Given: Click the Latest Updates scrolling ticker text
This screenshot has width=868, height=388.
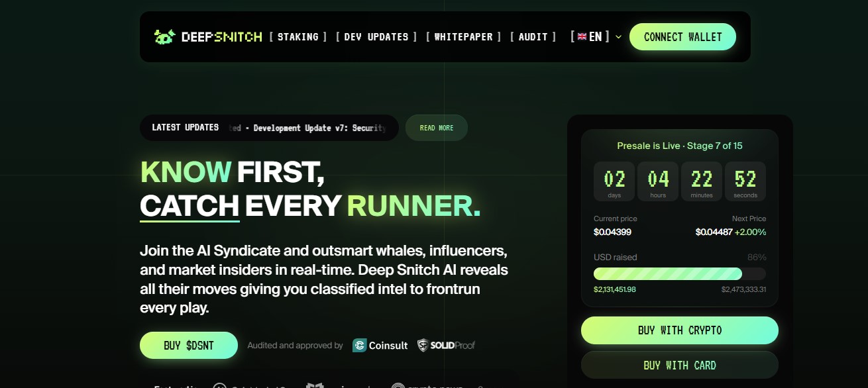Looking at the screenshot, I should click(307, 128).
